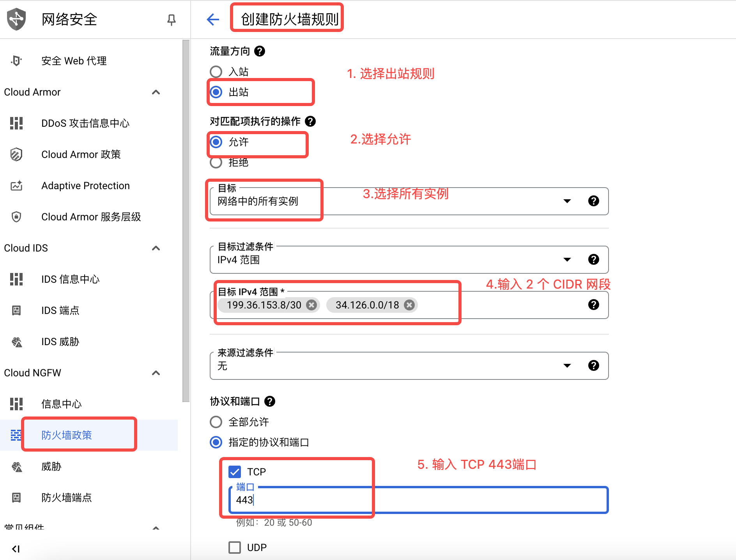Click the Cloud Armor 政策 icon
736x560 pixels.
(16, 154)
